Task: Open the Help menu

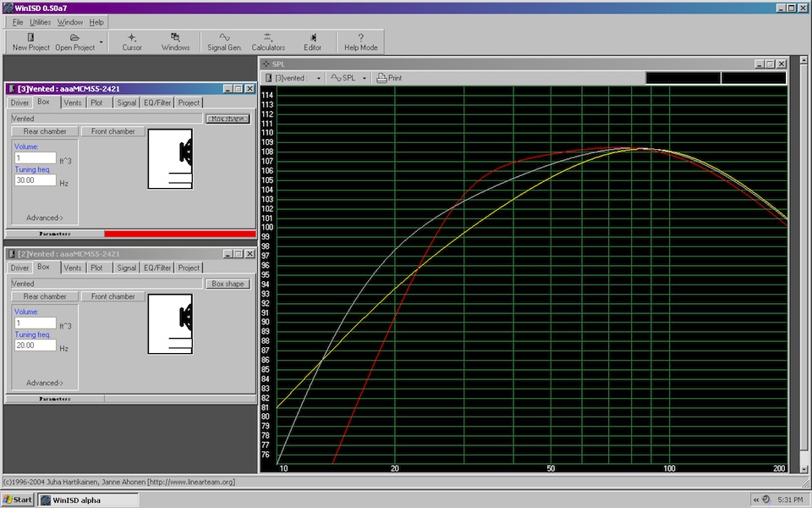Action: click(x=96, y=22)
